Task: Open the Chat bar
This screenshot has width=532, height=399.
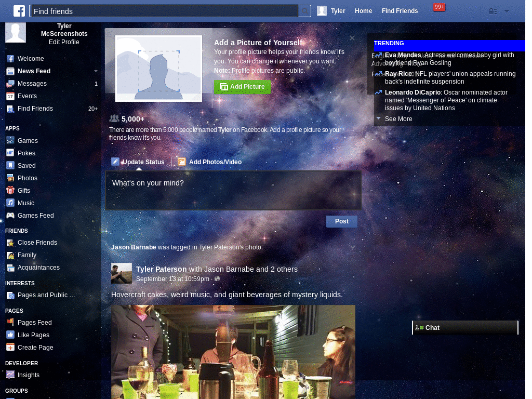Action: tap(465, 328)
